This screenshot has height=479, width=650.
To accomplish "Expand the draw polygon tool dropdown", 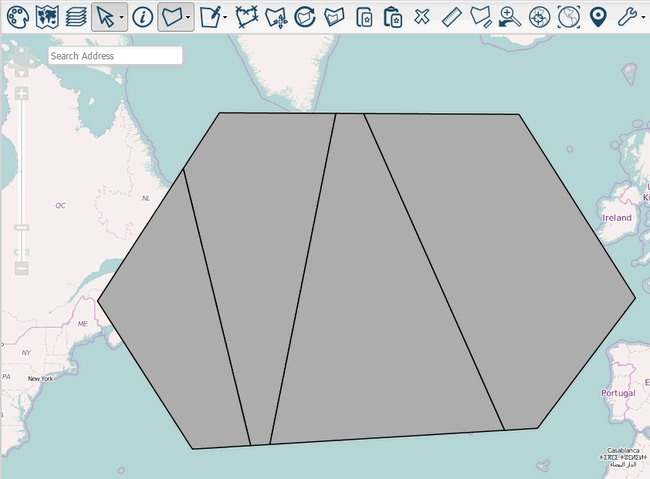I will (x=188, y=17).
